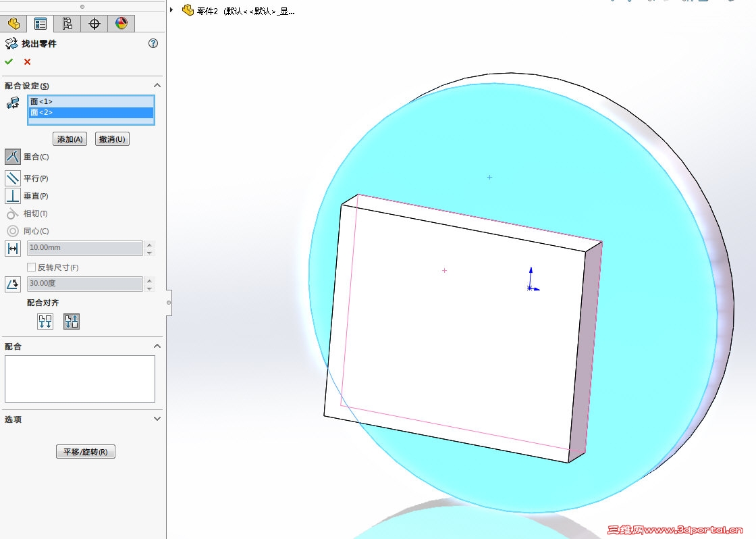Select the 同心(C) concentric mate icon
The width and height of the screenshot is (756, 539).
(x=13, y=230)
